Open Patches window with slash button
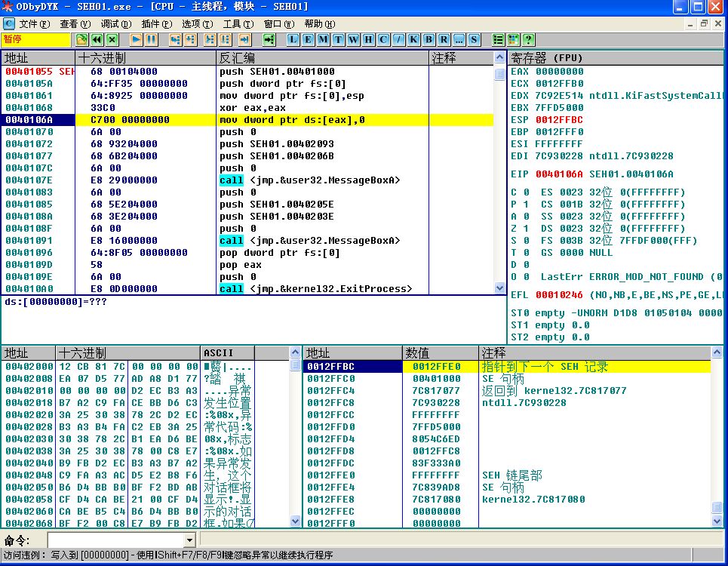728x566 pixels. pos(398,40)
